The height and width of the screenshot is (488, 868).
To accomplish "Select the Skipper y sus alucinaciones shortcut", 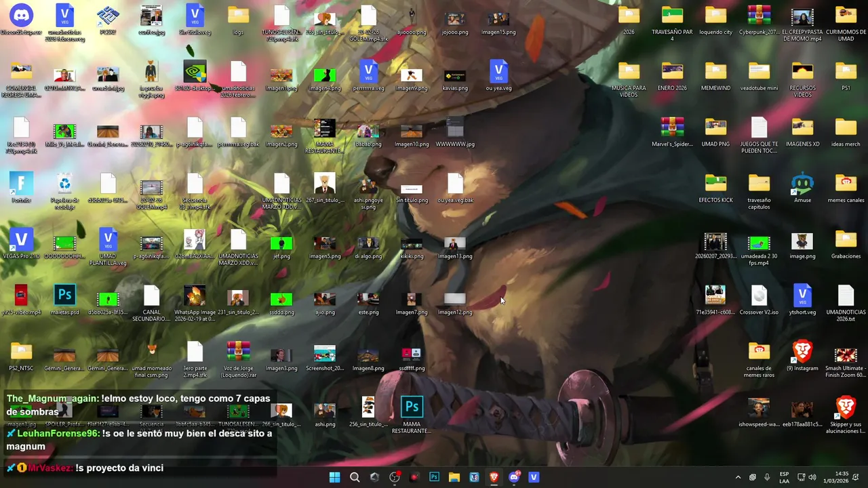I will [x=846, y=407].
